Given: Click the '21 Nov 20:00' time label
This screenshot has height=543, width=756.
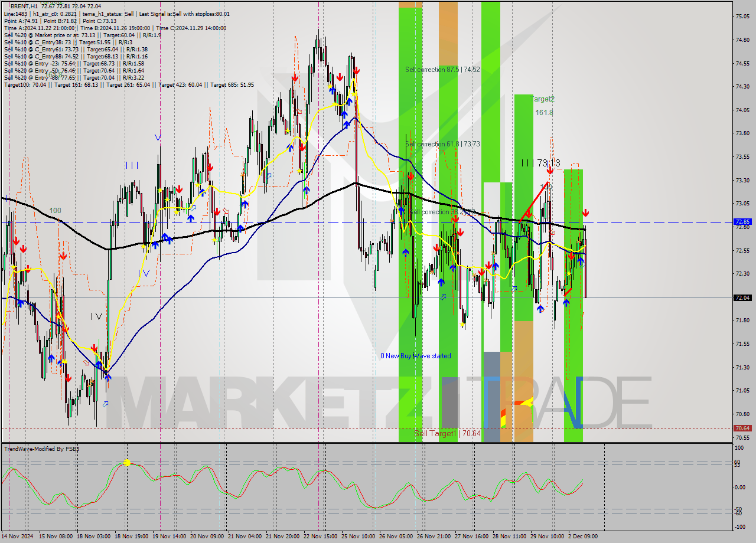Looking at the screenshot, I should coord(283,537).
